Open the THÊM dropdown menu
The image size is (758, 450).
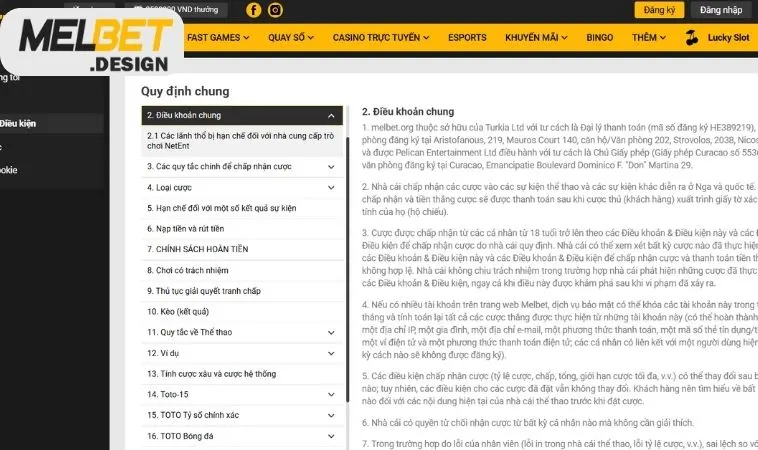[x=649, y=38]
